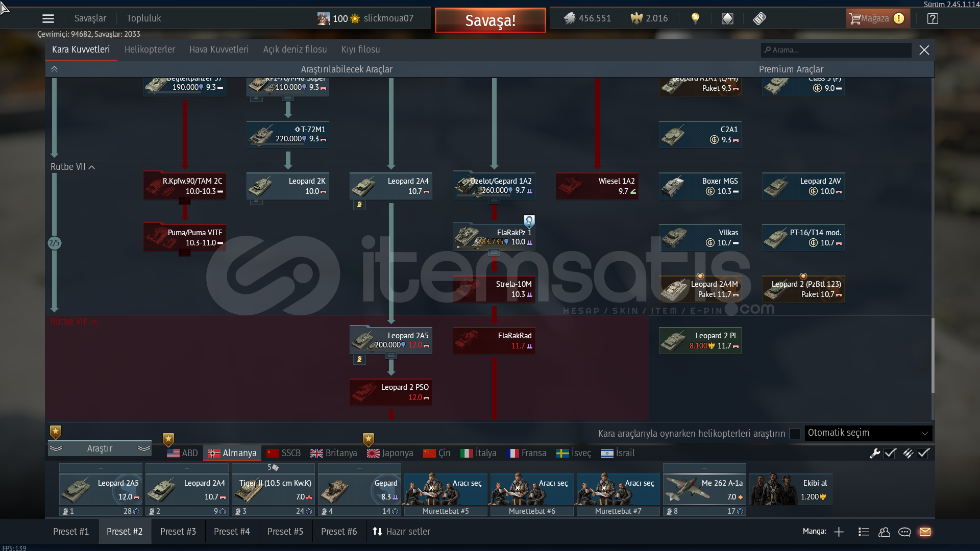The height and width of the screenshot is (551, 980).
Task: Open the Otomatik seçim dropdown
Action: pyautogui.click(x=868, y=433)
